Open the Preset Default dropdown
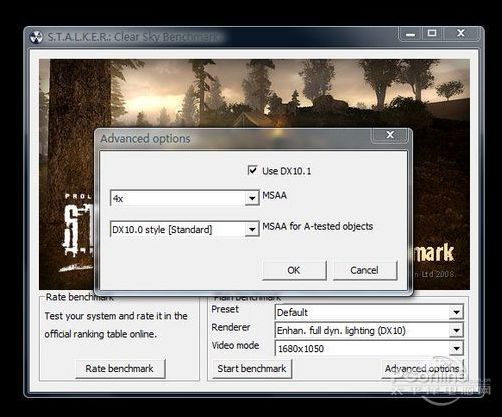Image resolution: width=502 pixels, height=417 pixels. 456,313
